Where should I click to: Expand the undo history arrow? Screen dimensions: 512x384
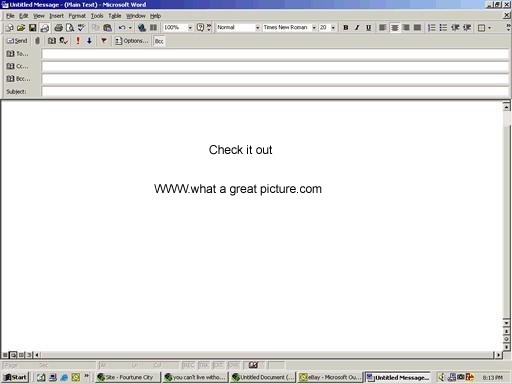tap(130, 28)
